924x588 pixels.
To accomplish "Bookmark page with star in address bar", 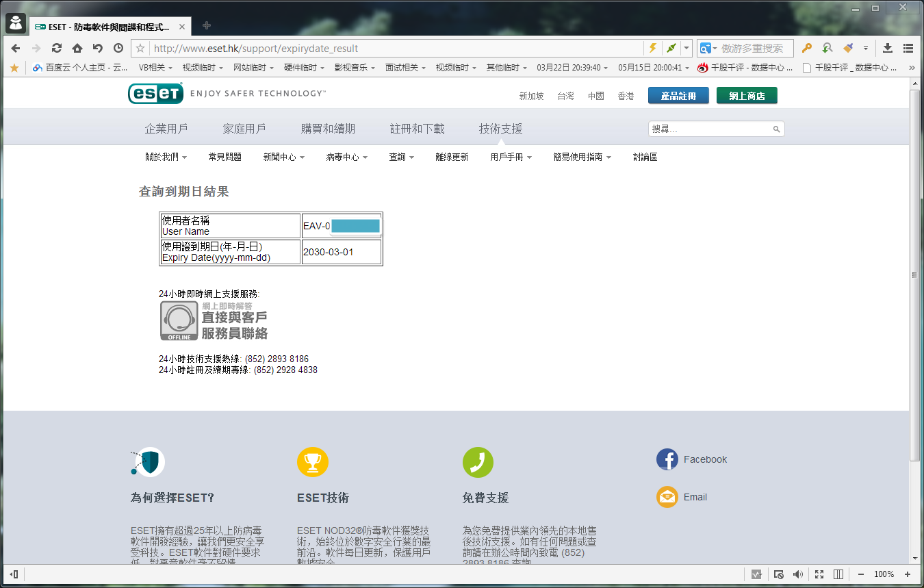I will (x=140, y=48).
